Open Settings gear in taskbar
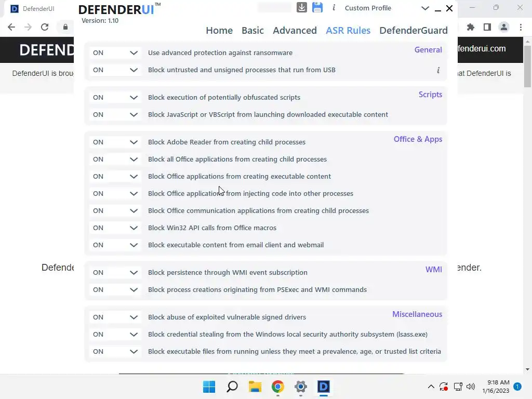This screenshot has width=532, height=399. (301, 387)
